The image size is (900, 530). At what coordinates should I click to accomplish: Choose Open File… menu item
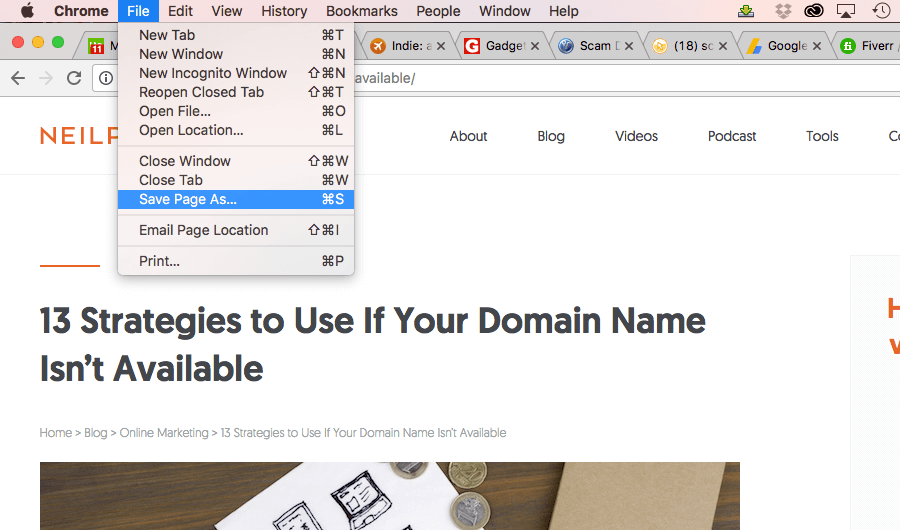(236, 111)
